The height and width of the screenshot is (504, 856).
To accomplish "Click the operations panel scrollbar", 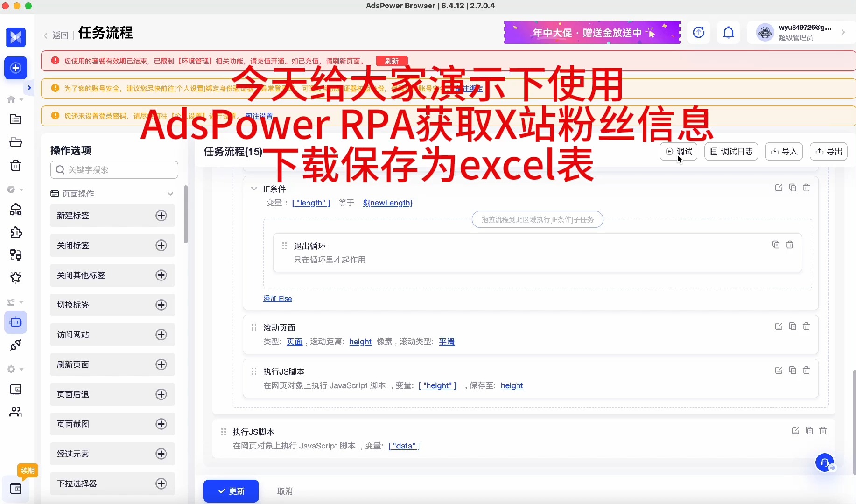I will tap(186, 215).
